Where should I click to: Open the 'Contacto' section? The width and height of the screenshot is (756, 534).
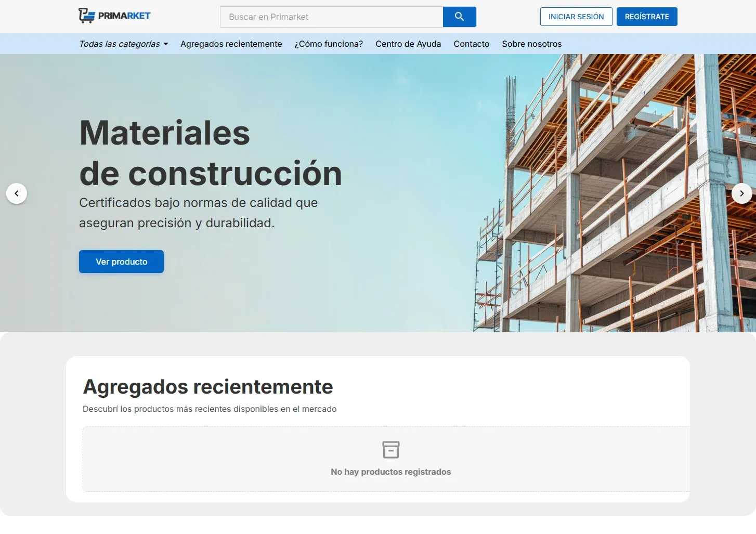pos(471,44)
